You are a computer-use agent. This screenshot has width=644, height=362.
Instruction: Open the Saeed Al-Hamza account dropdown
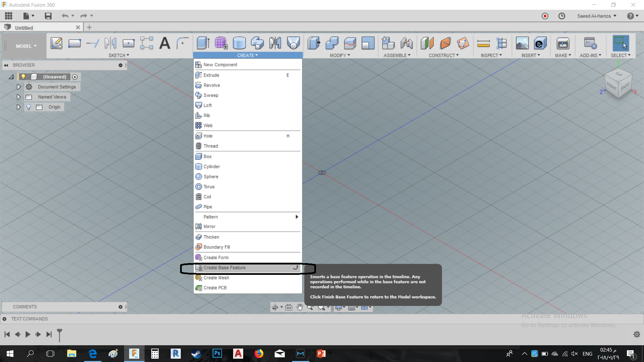[597, 16]
